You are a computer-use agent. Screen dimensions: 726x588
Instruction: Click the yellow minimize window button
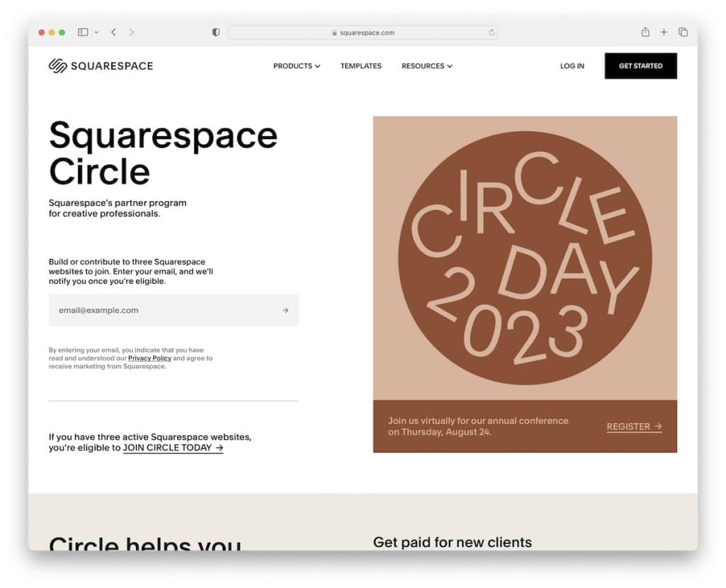(52, 33)
